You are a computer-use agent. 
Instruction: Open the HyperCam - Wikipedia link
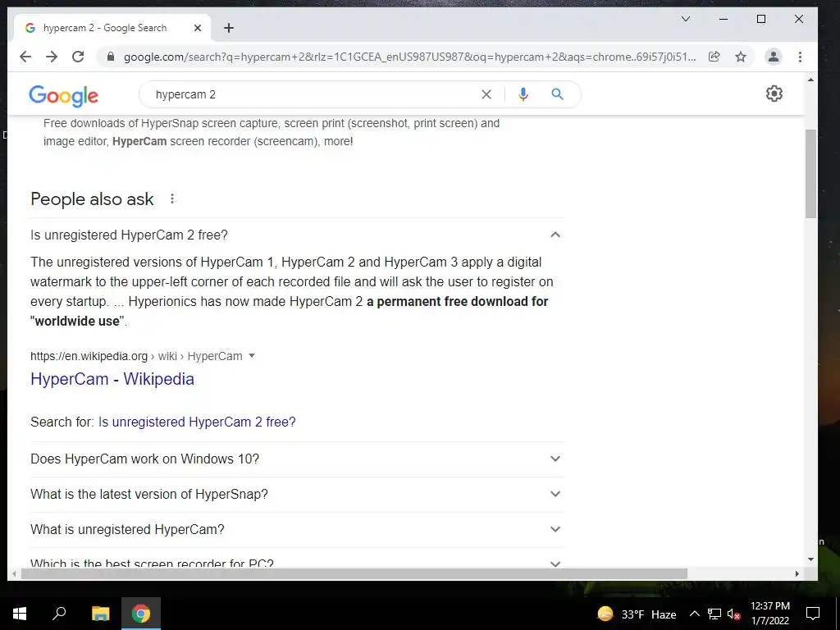coord(112,379)
